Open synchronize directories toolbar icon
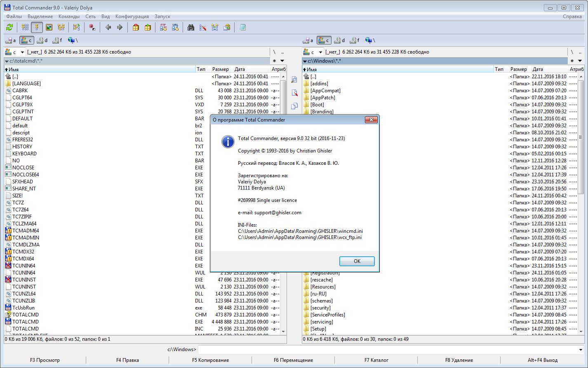588x368 pixels. [215, 27]
